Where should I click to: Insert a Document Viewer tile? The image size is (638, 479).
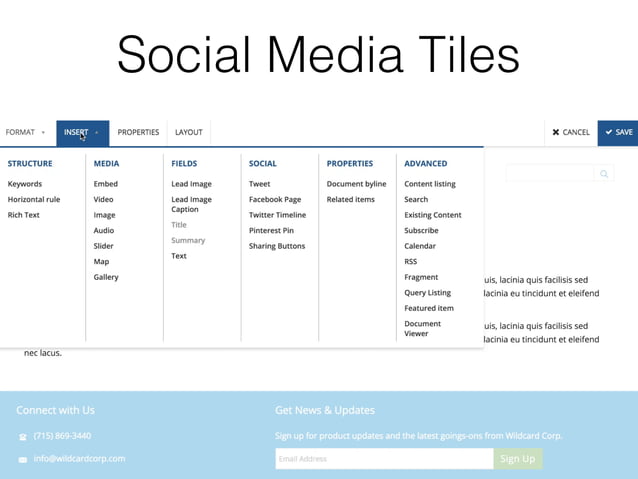[x=422, y=328]
